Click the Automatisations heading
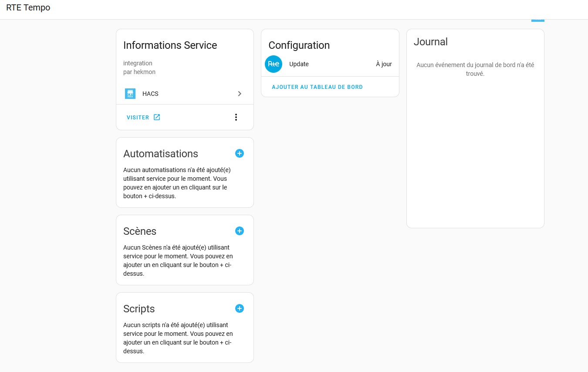This screenshot has height=372, width=588. pos(161,154)
